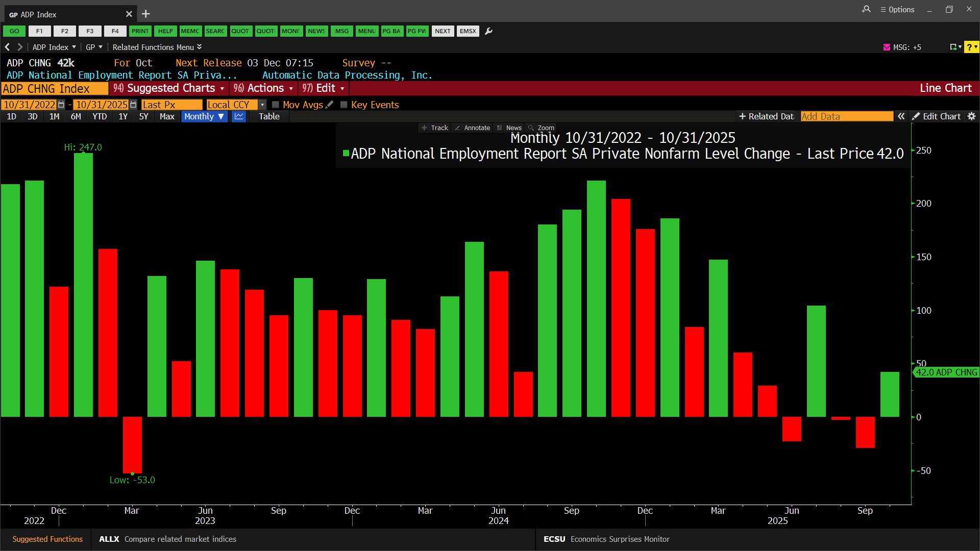The height and width of the screenshot is (551, 980).
Task: Click the start date calendar icon
Action: [x=62, y=105]
